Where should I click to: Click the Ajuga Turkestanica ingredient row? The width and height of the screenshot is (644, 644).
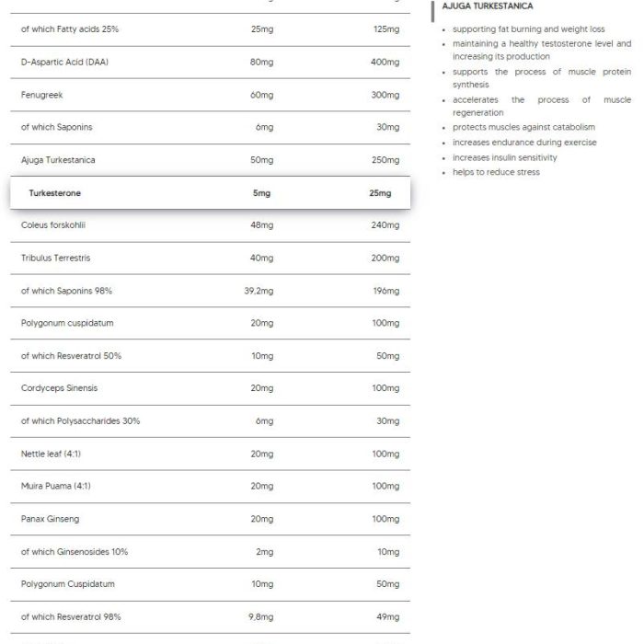pyautogui.click(x=210, y=160)
